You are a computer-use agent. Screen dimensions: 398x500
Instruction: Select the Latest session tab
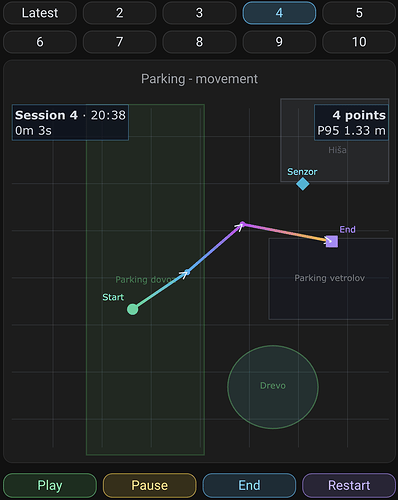pyautogui.click(x=40, y=13)
